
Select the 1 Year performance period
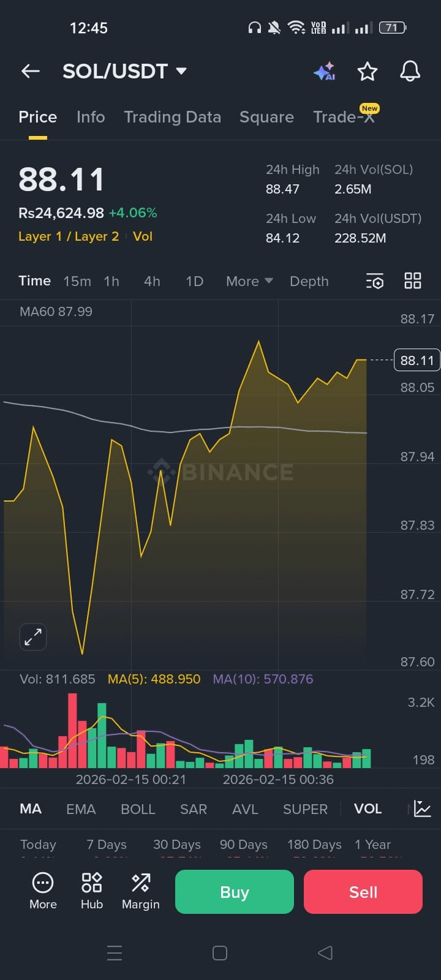[x=372, y=845]
